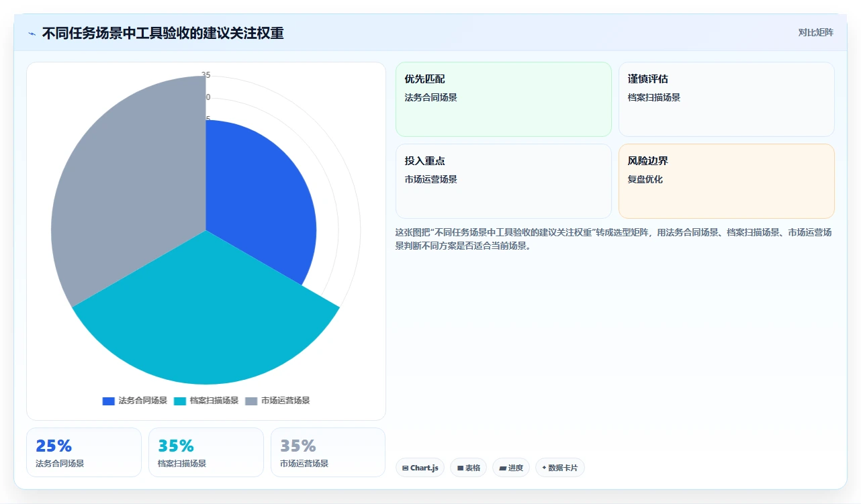This screenshot has height=504, width=861.
Task: Click the 表格 tag
Action: point(468,468)
